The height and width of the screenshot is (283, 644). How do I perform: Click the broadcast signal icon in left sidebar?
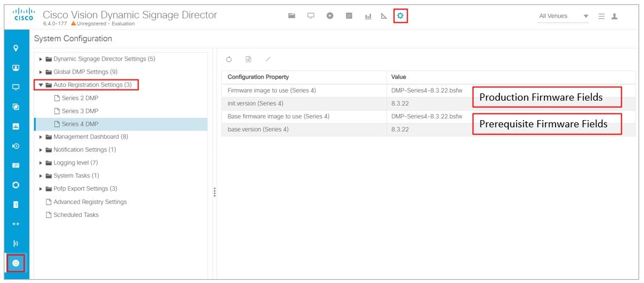(16, 244)
